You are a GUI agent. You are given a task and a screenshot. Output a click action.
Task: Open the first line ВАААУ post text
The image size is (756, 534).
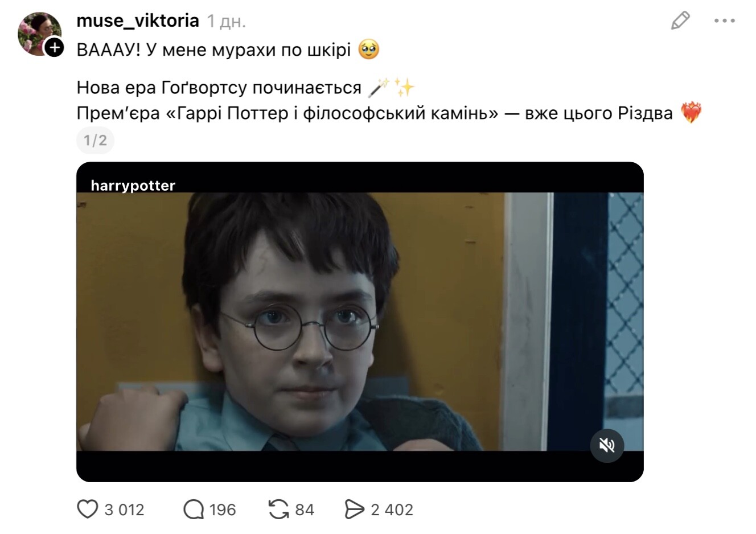[228, 50]
